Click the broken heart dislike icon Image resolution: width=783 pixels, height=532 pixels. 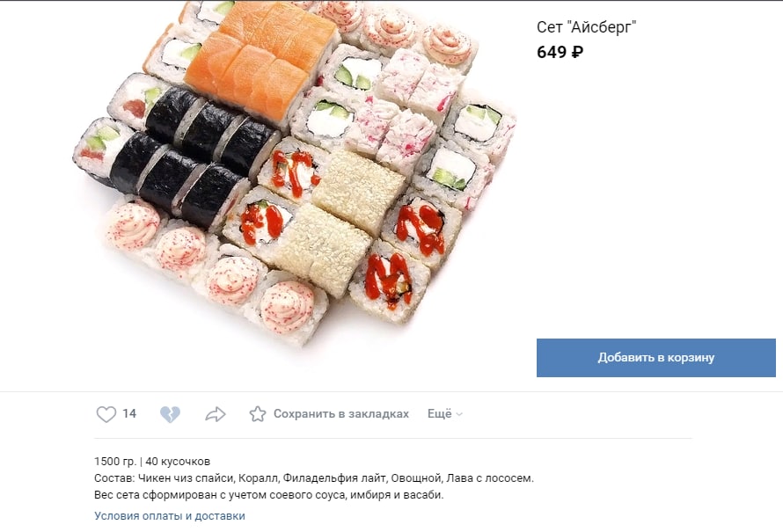(170, 414)
